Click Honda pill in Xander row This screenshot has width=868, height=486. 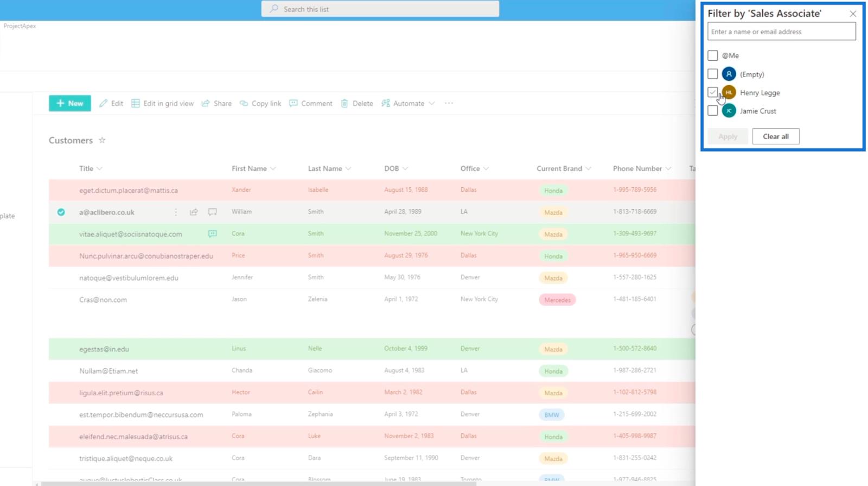point(553,191)
